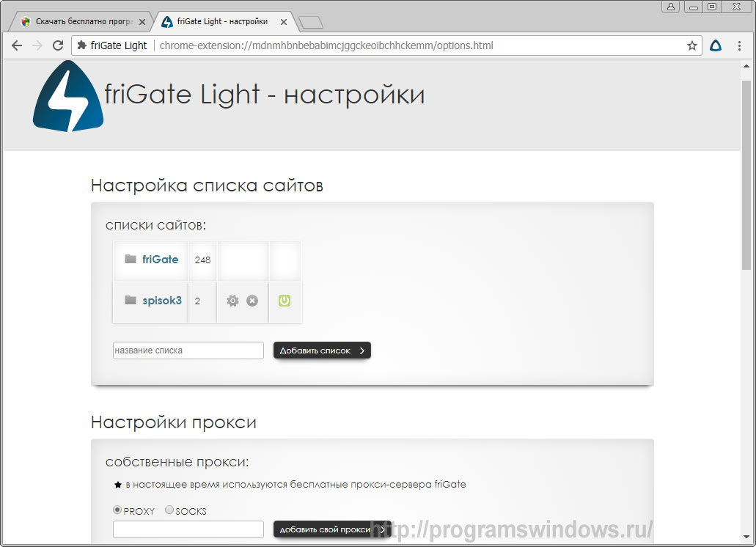The width and height of the screenshot is (756, 547).
Task: Open the spisok3 site list link
Action: coord(162,301)
